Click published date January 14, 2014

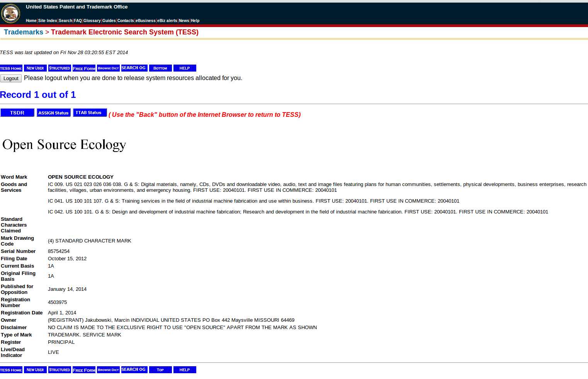click(67, 289)
